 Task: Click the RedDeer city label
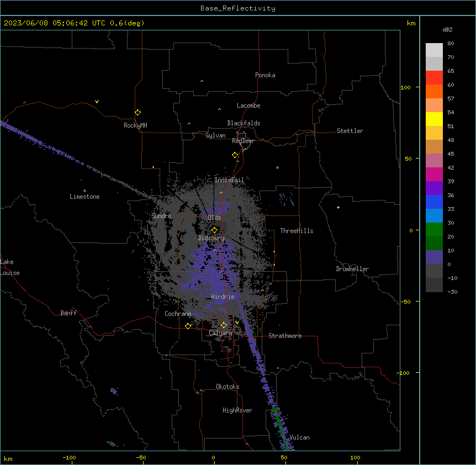point(243,141)
